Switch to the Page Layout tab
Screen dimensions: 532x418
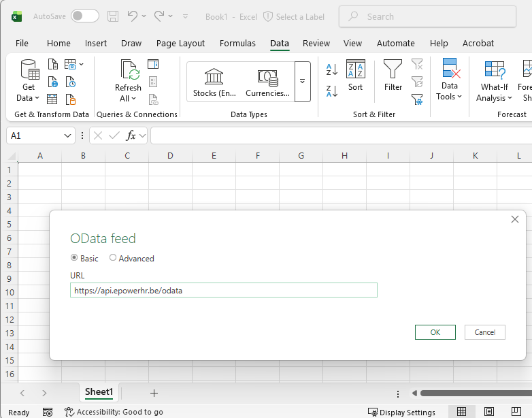[180, 44]
